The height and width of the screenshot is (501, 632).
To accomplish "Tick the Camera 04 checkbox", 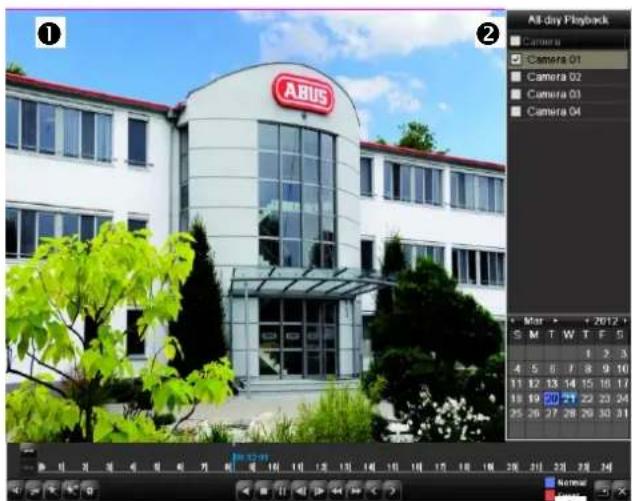I will click(515, 111).
